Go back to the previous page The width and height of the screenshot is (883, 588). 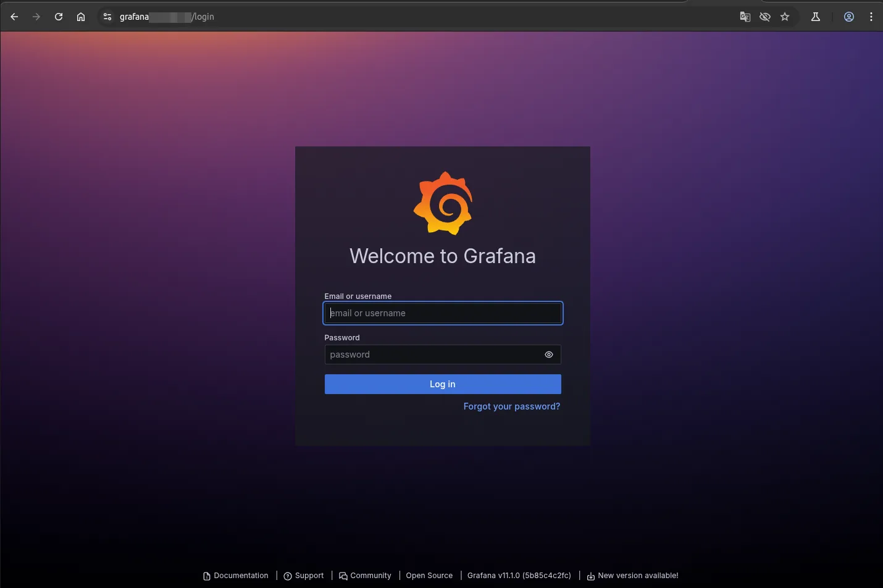click(14, 17)
